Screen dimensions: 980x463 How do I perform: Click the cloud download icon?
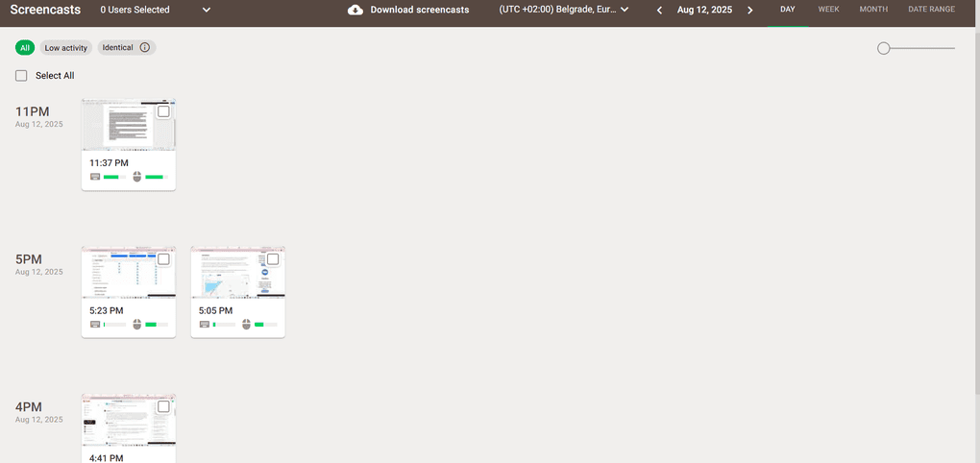[x=355, y=10]
